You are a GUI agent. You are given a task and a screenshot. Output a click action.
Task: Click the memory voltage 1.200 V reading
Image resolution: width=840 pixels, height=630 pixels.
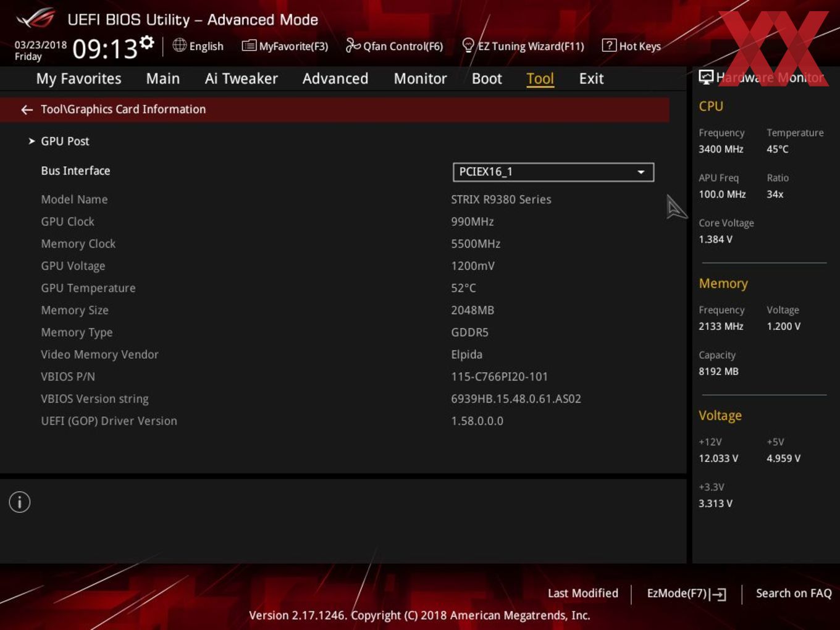(x=783, y=327)
